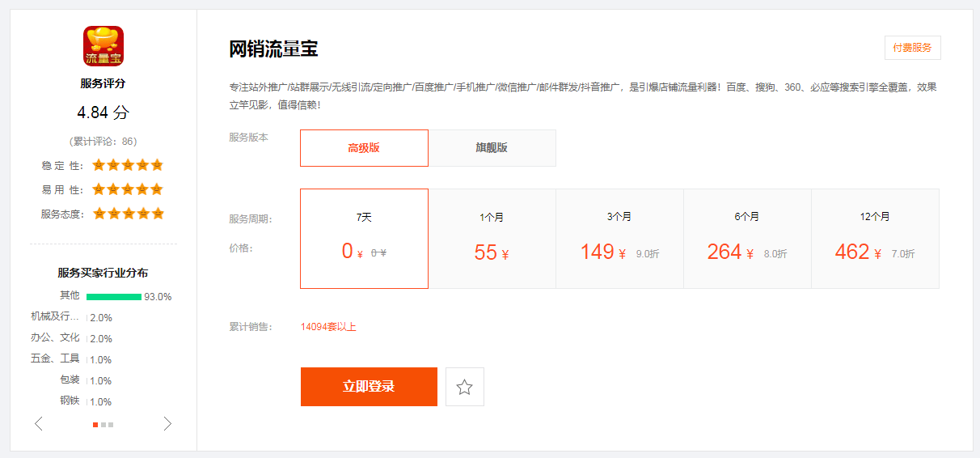
Task: Click the 付费服务 tag button
Action: tap(912, 48)
